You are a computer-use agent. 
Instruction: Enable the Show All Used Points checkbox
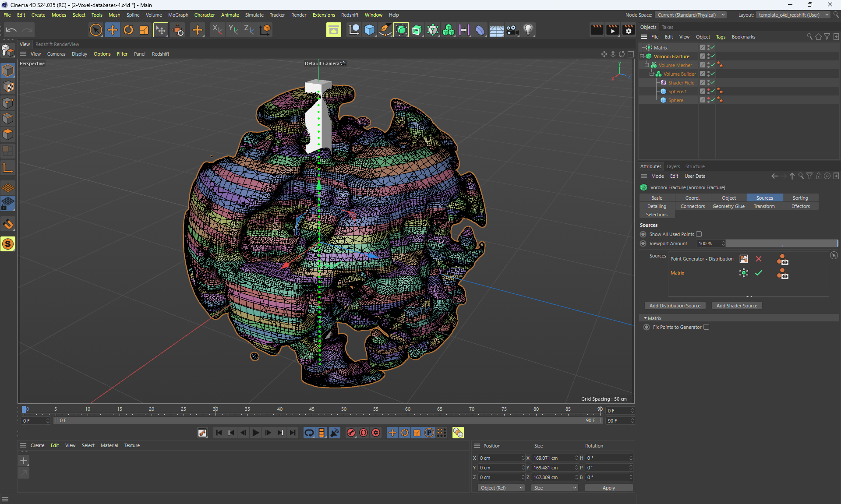point(699,234)
